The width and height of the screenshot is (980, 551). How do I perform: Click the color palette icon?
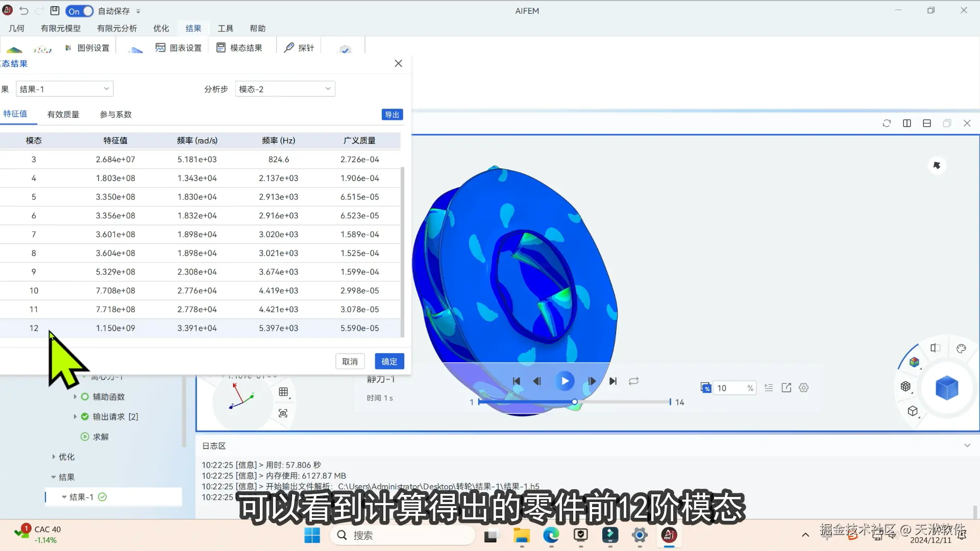tap(961, 348)
